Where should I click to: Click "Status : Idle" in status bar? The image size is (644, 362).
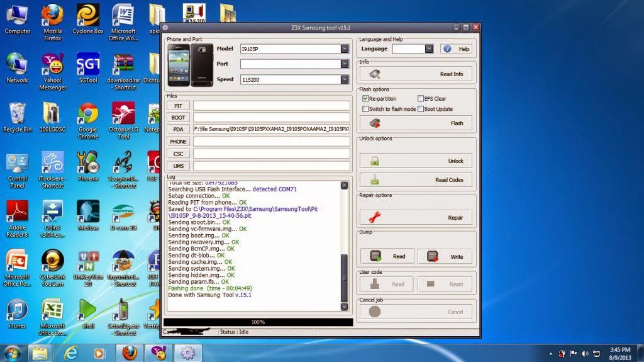[x=234, y=332]
